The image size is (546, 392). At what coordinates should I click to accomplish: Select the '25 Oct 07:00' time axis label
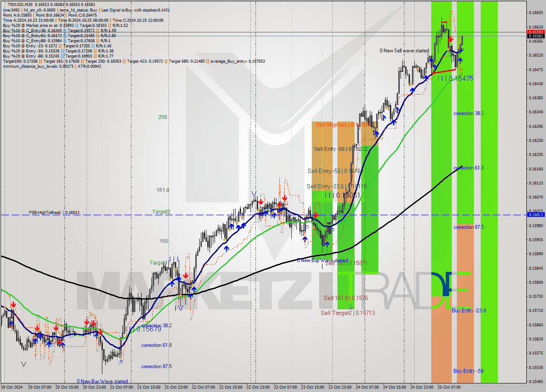449,387
